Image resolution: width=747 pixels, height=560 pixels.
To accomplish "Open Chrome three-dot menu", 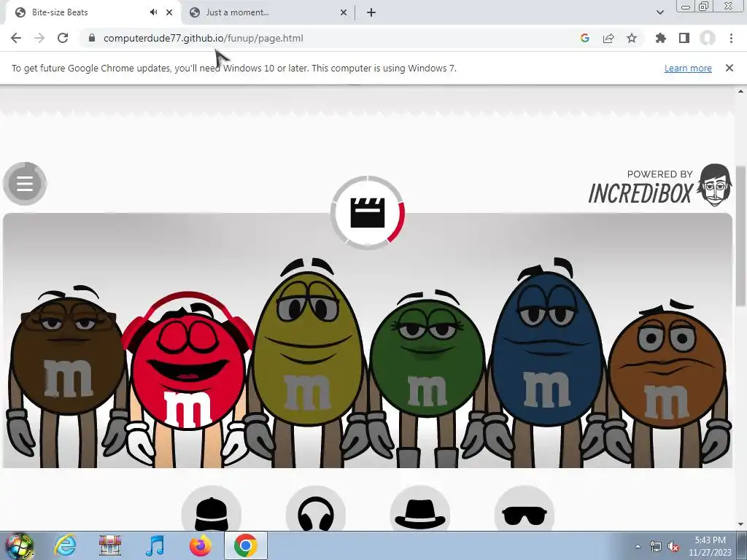I will (x=731, y=38).
